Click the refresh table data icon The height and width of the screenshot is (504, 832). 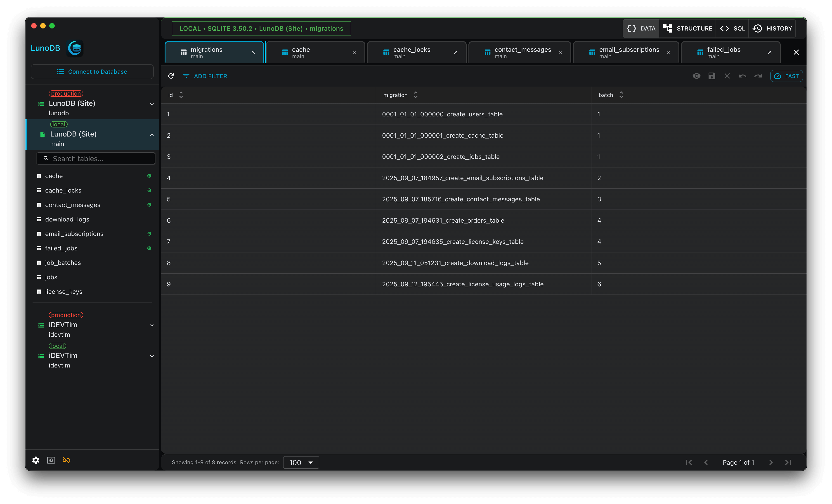pyautogui.click(x=171, y=76)
